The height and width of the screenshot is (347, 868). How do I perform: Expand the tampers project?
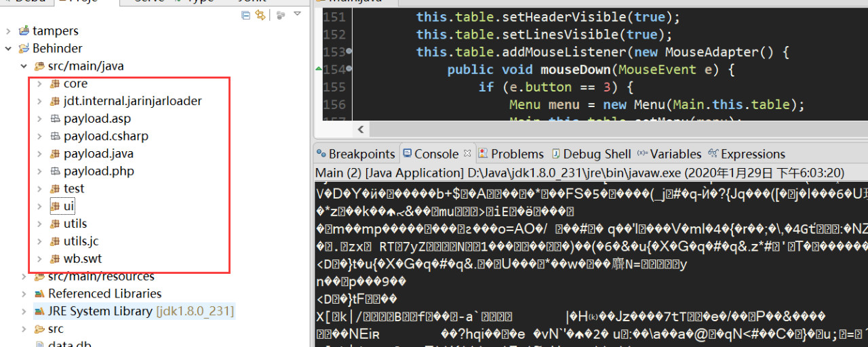8,30
